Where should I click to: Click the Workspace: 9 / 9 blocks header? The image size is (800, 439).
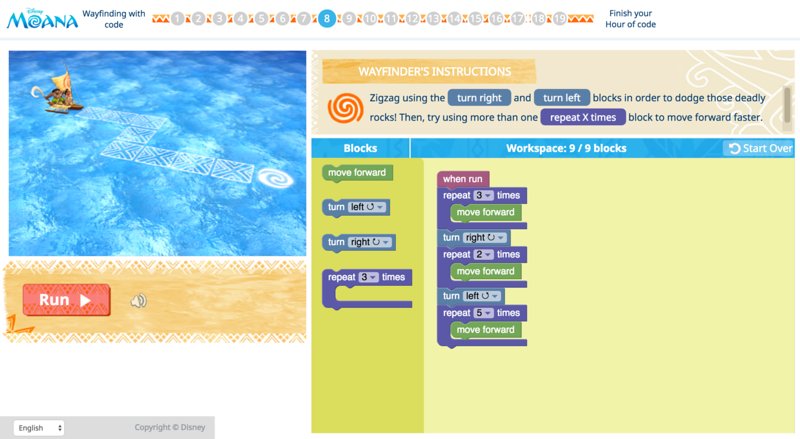[566, 149]
